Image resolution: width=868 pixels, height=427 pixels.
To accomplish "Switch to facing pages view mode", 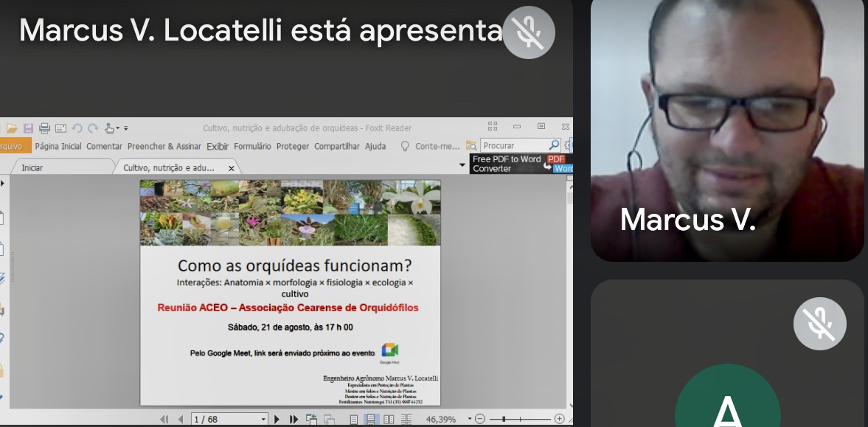I will point(389,419).
